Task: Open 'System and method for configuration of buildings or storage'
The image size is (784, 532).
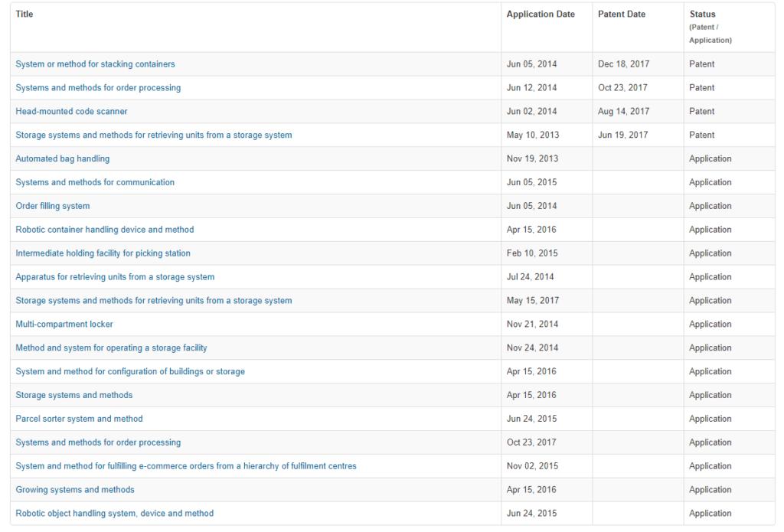Action: (130, 372)
